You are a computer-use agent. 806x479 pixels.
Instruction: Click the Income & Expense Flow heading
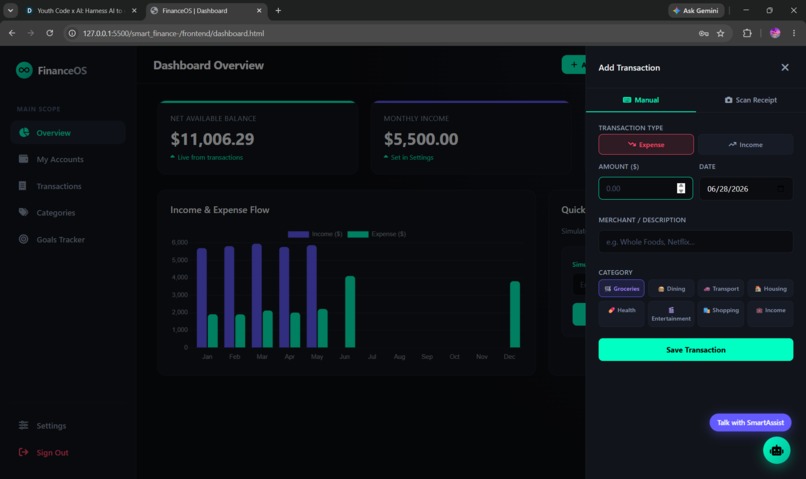tap(219, 210)
